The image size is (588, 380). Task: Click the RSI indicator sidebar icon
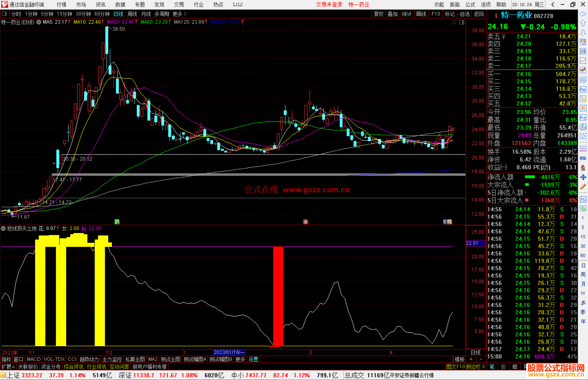[x=583, y=158]
